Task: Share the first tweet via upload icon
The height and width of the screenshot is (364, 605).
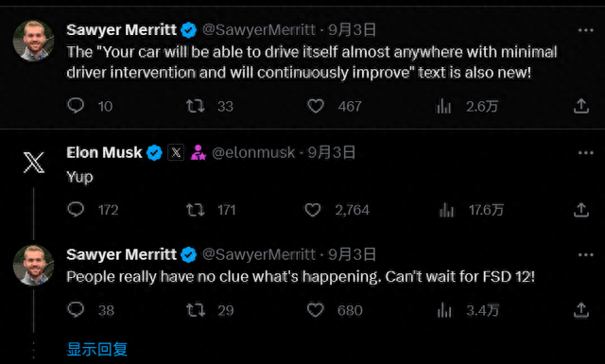Action: click(x=581, y=106)
